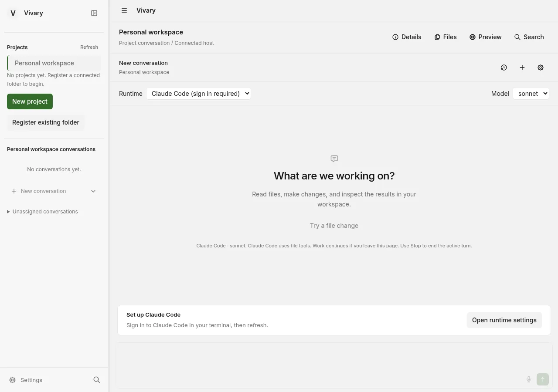
Task: Click the 'No conversations yet.' text
Action: [x=54, y=169]
